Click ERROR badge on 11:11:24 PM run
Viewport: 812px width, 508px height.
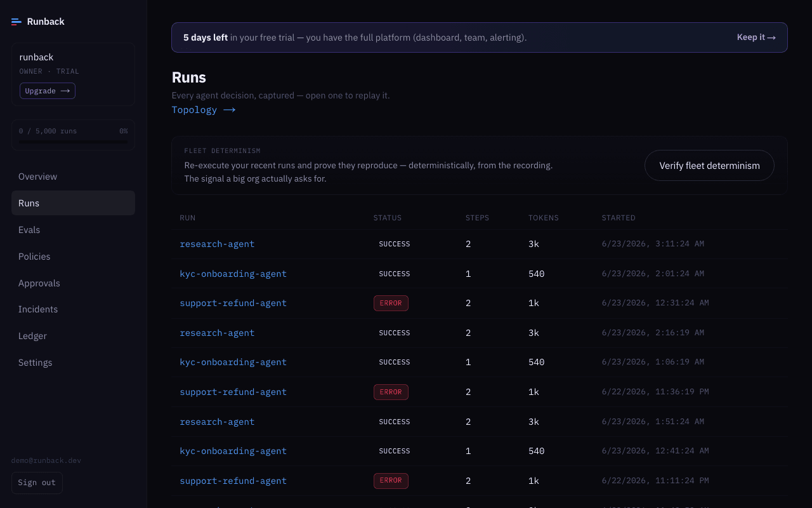click(x=391, y=481)
